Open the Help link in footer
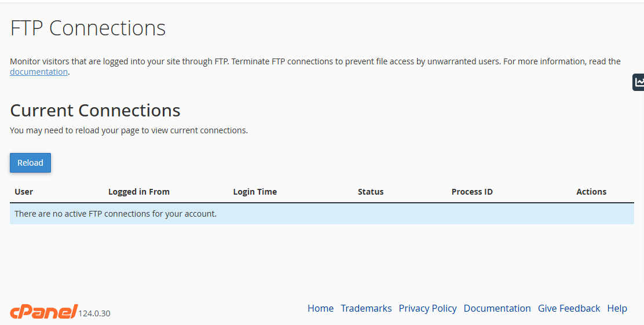 click(x=617, y=308)
